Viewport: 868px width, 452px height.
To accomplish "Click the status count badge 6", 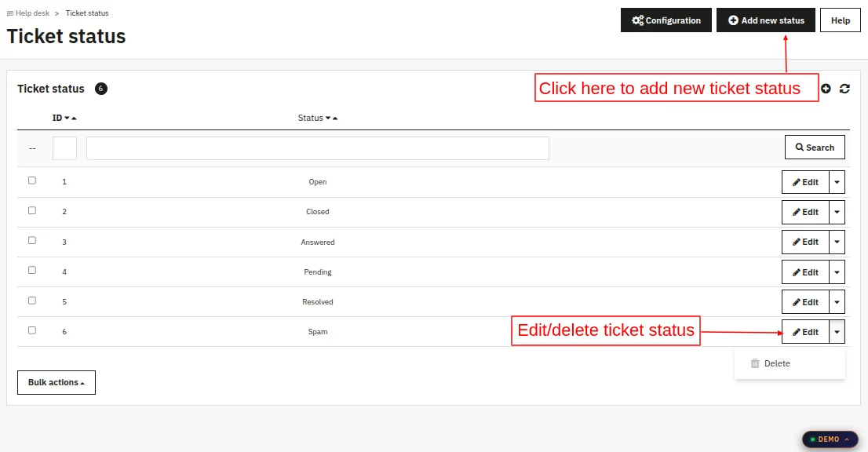I will 100,89.
